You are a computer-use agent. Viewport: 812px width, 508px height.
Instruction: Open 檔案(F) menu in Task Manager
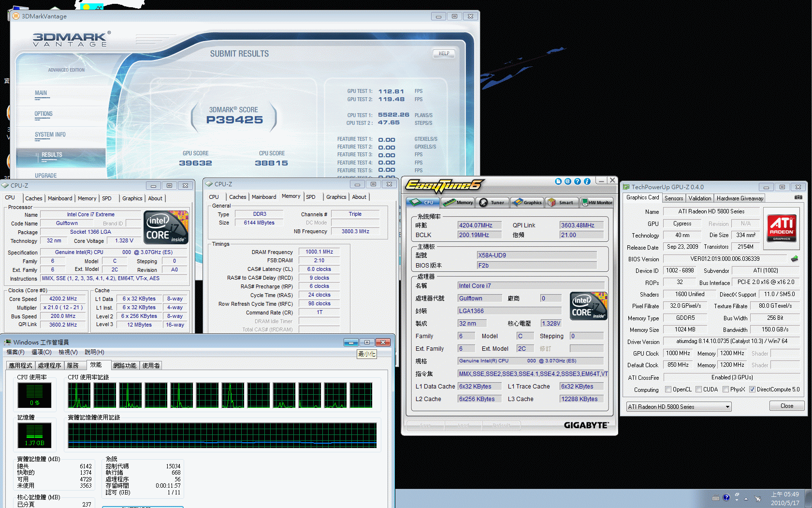coord(15,352)
